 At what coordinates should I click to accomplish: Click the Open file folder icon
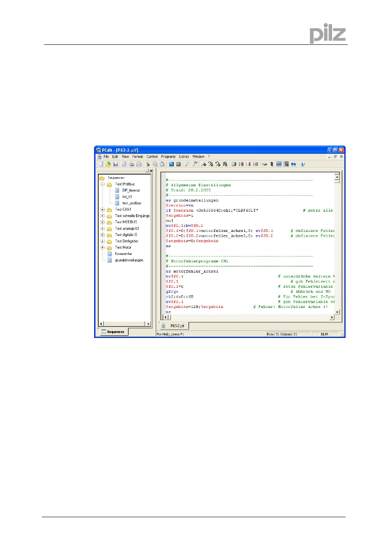coord(108,164)
